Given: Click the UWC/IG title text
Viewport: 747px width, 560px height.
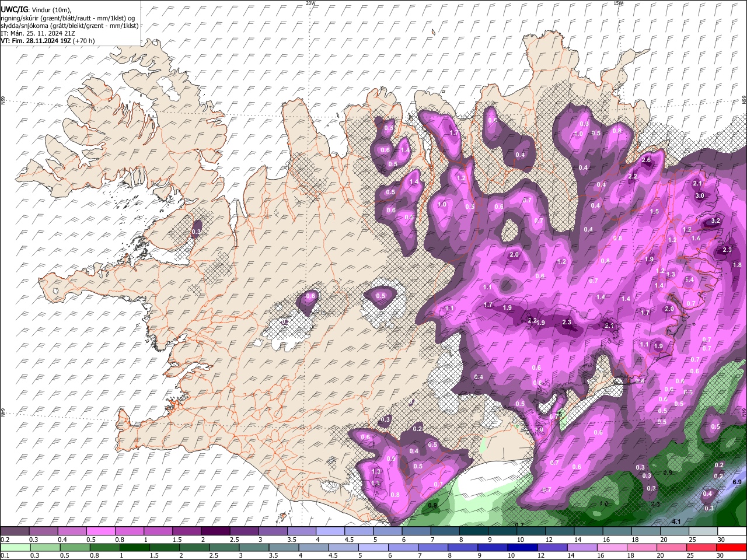Looking at the screenshot, I should [13, 10].
